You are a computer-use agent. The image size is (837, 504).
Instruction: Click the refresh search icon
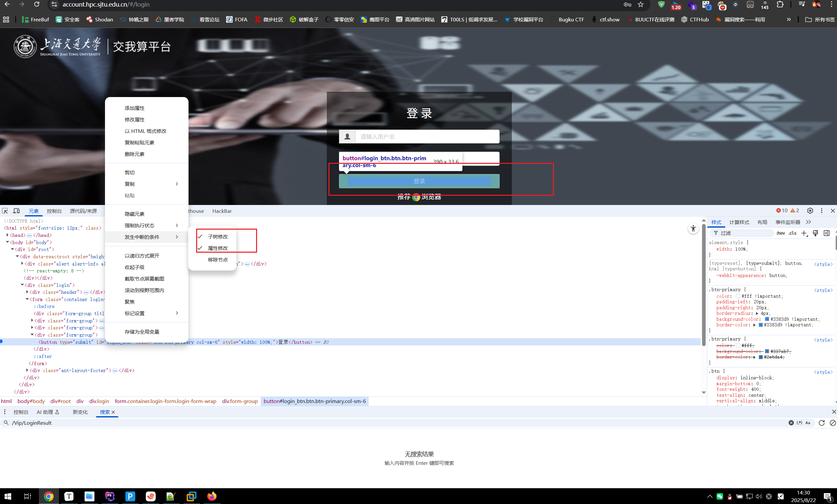click(x=822, y=423)
